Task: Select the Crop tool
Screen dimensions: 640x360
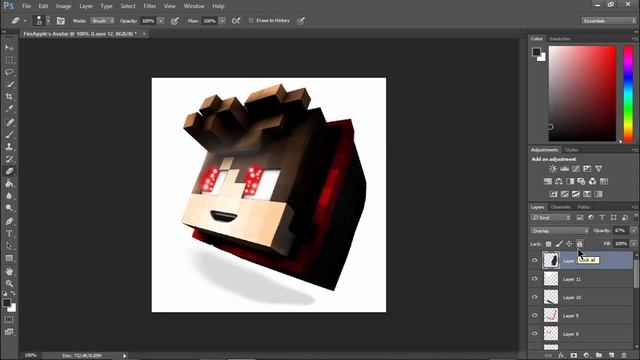Action: click(9, 97)
